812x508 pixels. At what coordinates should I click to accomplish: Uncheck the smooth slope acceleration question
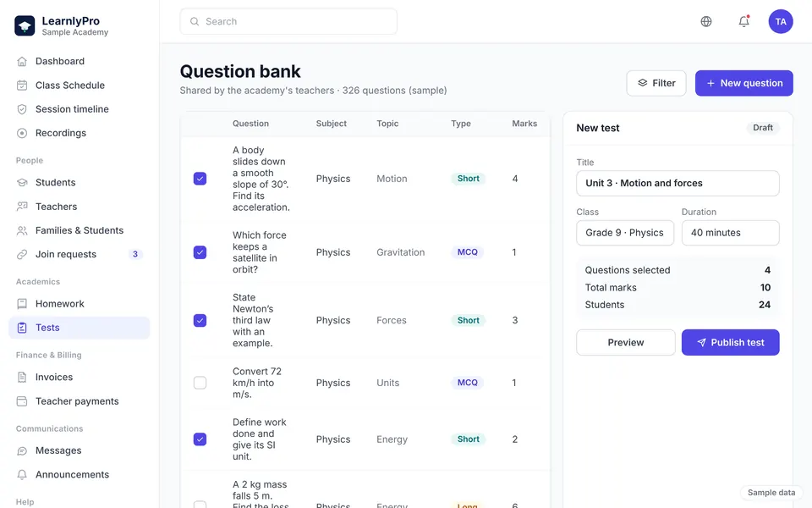coord(200,179)
